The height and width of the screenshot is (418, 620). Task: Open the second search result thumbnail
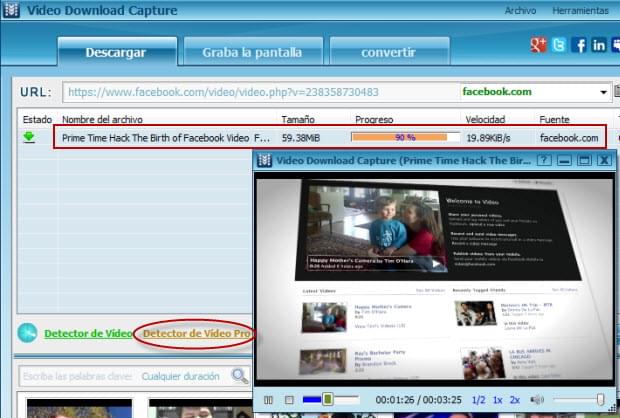201,408
